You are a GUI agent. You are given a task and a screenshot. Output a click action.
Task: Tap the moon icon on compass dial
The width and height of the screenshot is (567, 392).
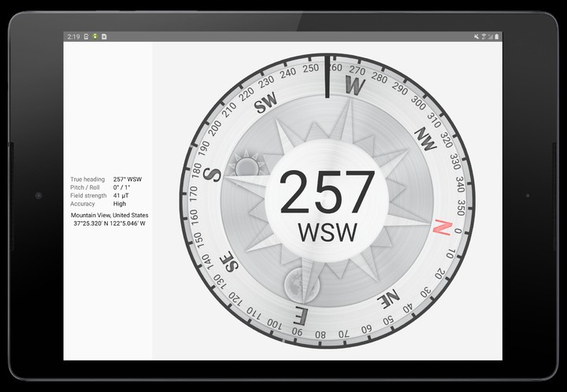coord(301,285)
